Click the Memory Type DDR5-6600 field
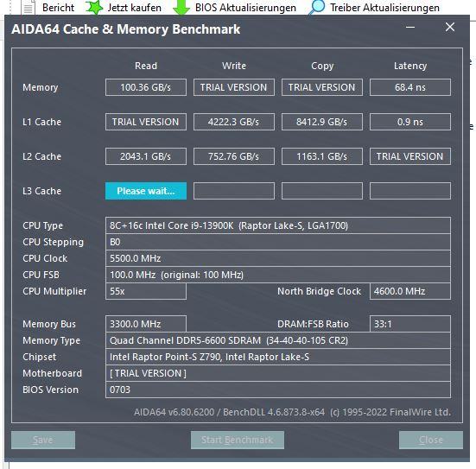476x469 pixels. point(278,340)
